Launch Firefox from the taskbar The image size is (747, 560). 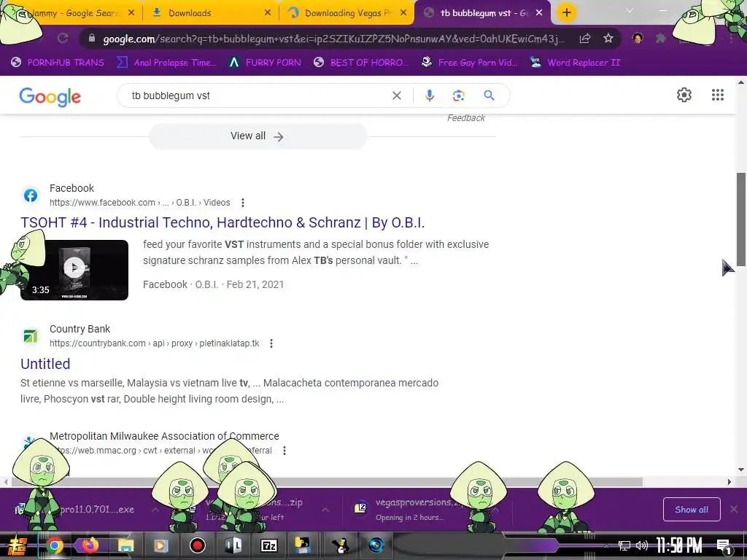click(x=90, y=545)
